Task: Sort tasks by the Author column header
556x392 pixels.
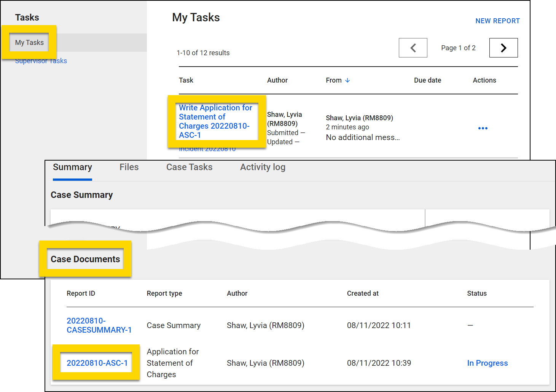Action: coord(277,80)
